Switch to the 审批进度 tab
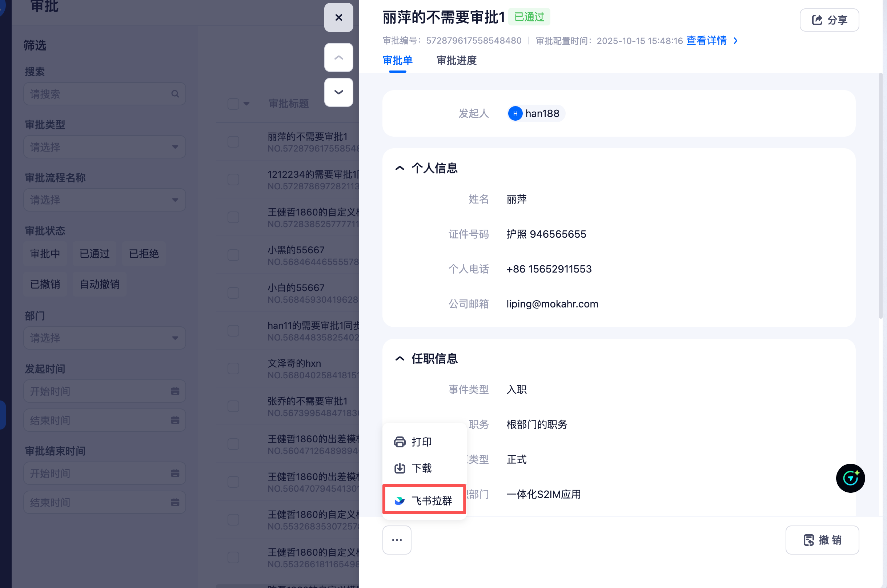887x588 pixels. tap(456, 60)
